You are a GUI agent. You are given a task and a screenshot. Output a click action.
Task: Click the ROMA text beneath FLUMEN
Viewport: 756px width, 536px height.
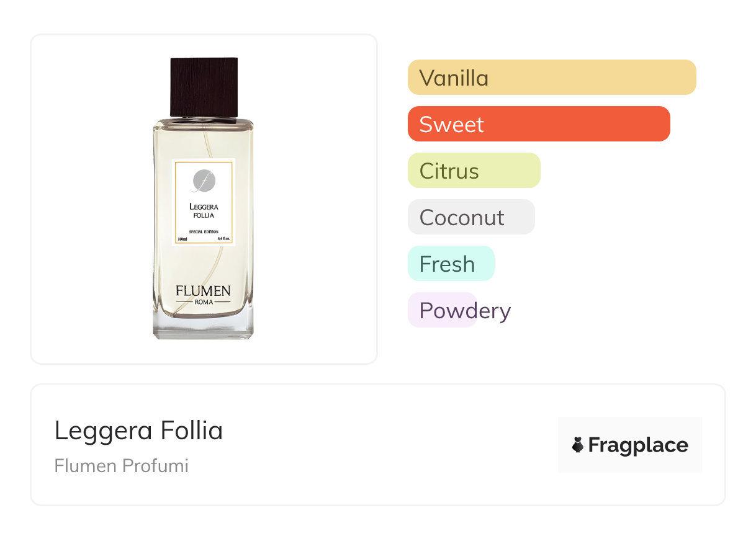click(203, 302)
